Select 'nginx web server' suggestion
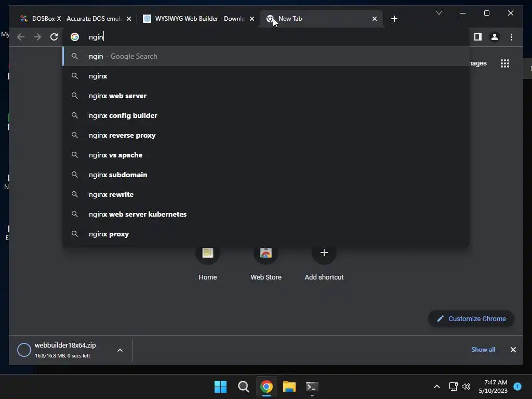Viewport: 532px width, 399px height. click(x=267, y=96)
